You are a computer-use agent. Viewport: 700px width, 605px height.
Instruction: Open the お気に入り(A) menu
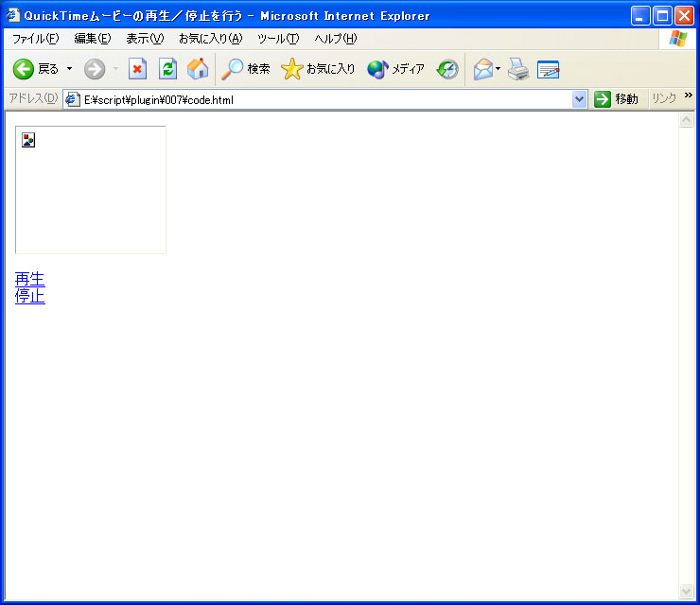click(x=210, y=39)
